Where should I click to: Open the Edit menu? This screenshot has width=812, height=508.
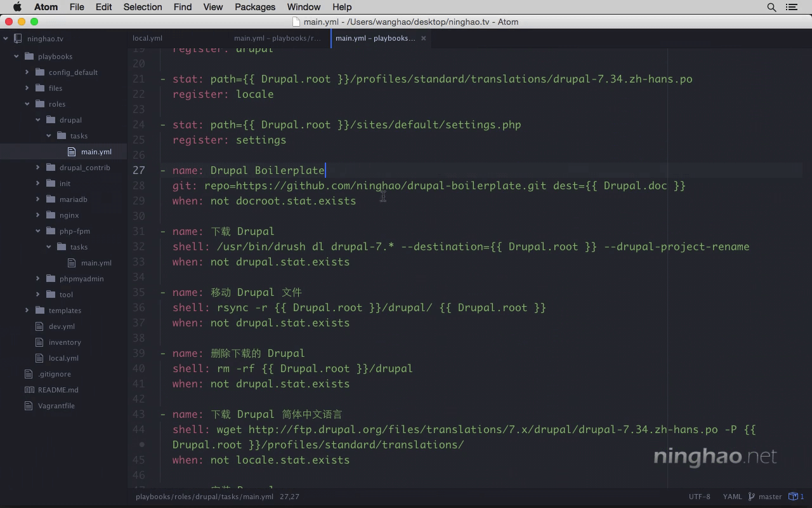click(103, 7)
